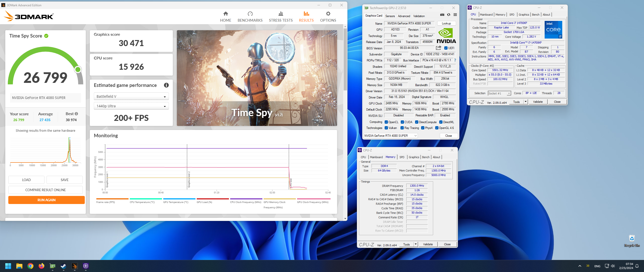This screenshot has width=644, height=272.
Task: Click the BIOS share export icon in GPU-Z
Action: coord(438,48)
